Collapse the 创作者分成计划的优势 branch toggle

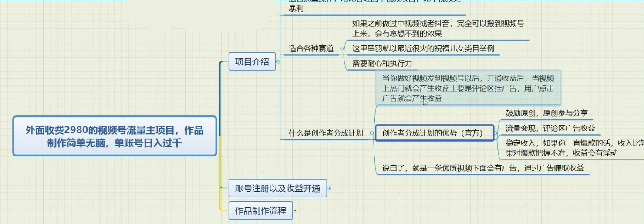click(496, 133)
